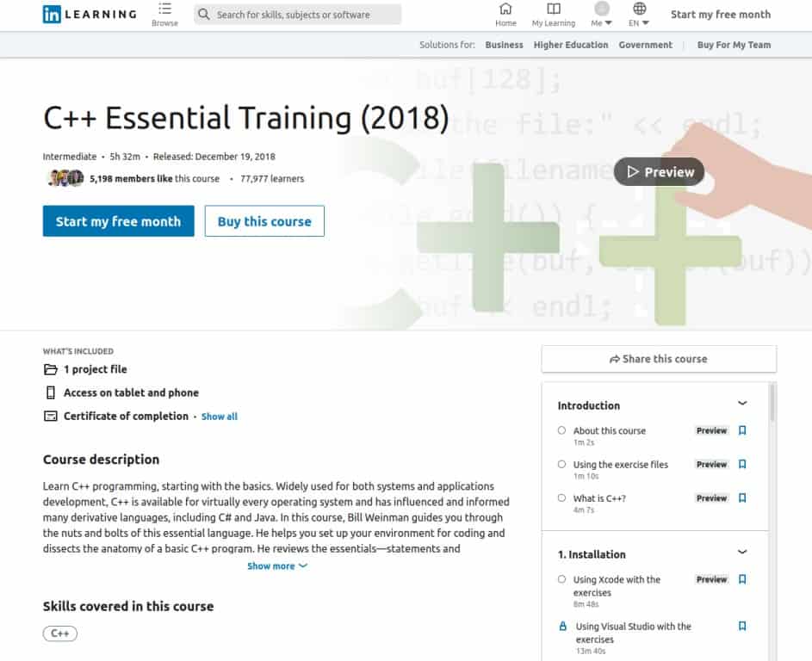The height and width of the screenshot is (661, 812).
Task: Click Certificate of completion text
Action: point(126,417)
